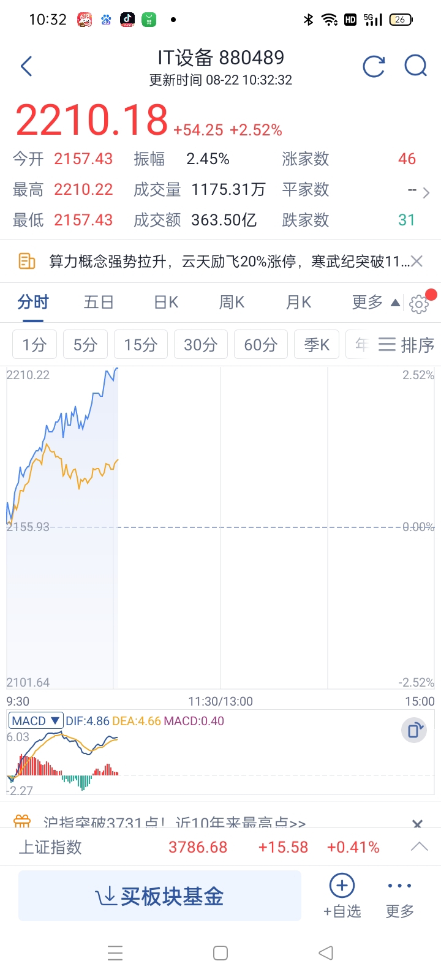The width and height of the screenshot is (441, 980).
Task: Open 涨家数 details via right chevron
Action: (426, 192)
